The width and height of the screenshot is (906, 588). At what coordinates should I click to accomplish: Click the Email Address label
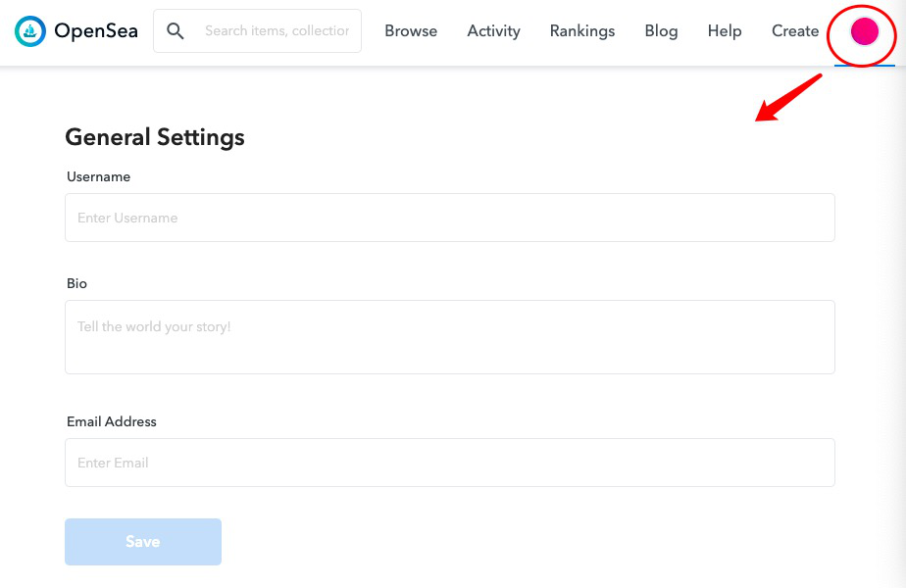(112, 421)
